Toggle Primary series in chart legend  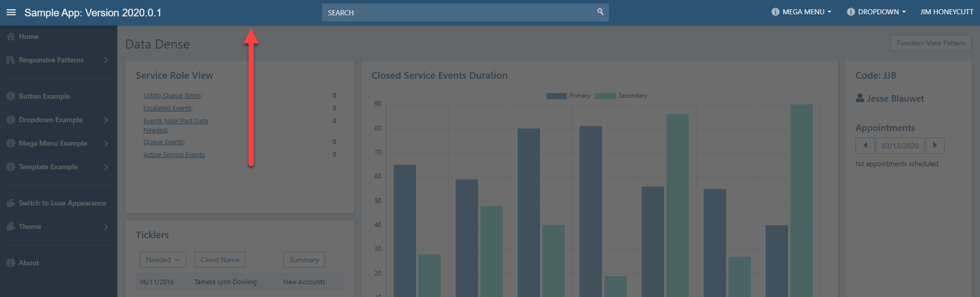(568, 96)
